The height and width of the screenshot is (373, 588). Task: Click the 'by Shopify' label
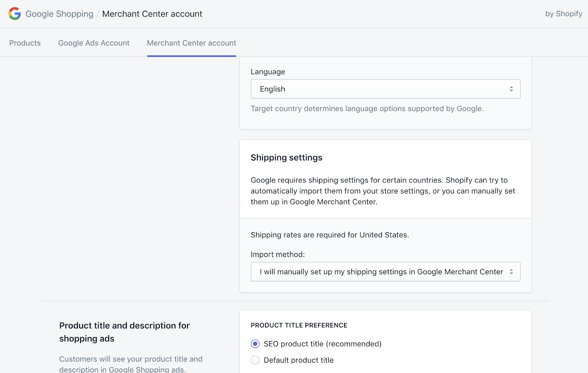pyautogui.click(x=564, y=14)
